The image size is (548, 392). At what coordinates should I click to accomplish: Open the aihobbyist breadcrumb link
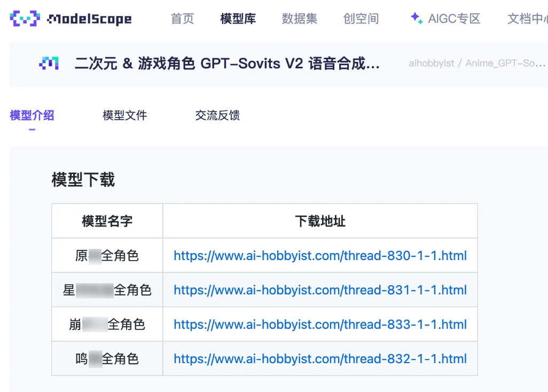(x=431, y=64)
